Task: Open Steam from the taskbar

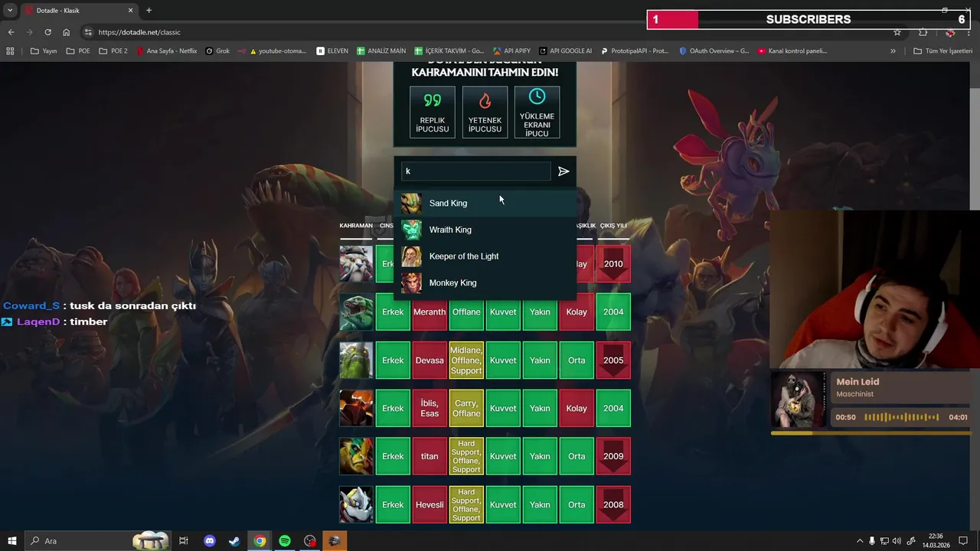Action: click(x=234, y=541)
